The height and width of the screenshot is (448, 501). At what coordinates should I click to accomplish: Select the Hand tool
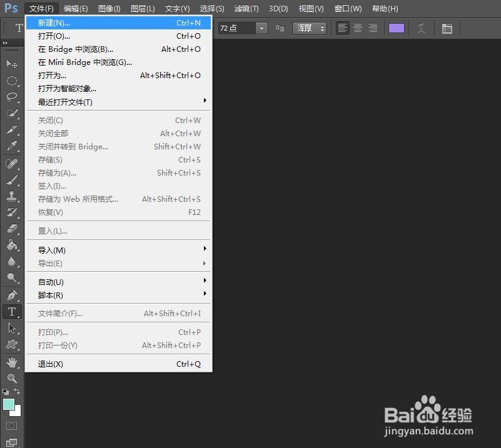point(12,362)
